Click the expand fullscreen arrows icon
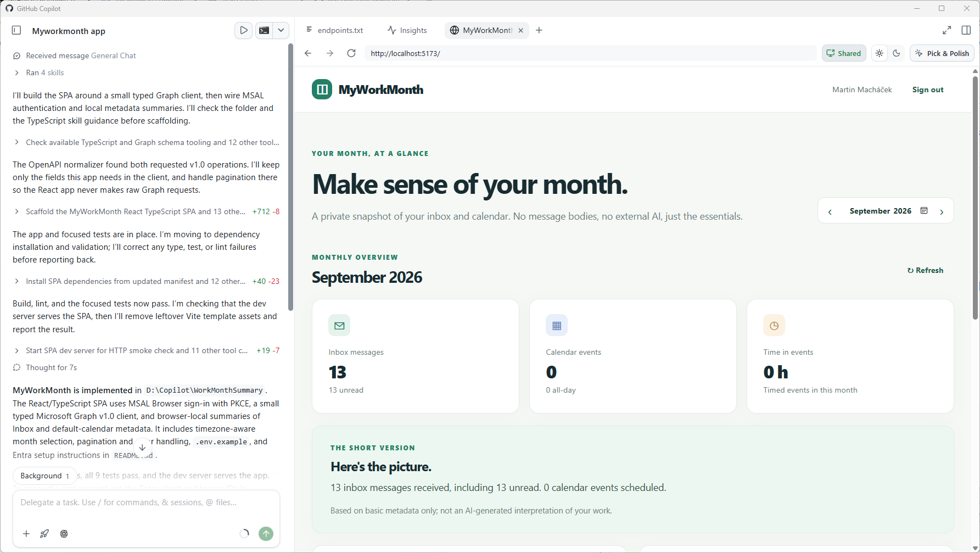Viewport: 980px width, 553px height. tap(947, 30)
